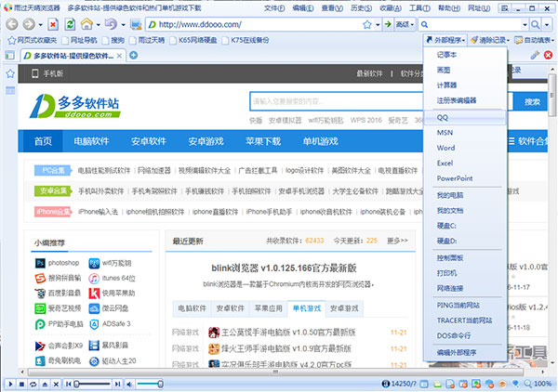Play media in bottom player bar
558x392 pixels.
[x=10, y=384]
